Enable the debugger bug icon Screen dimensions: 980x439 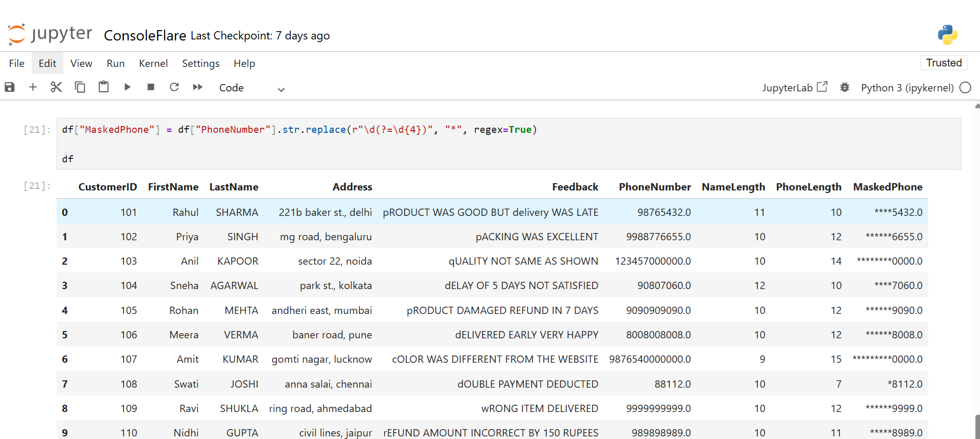[x=845, y=88]
